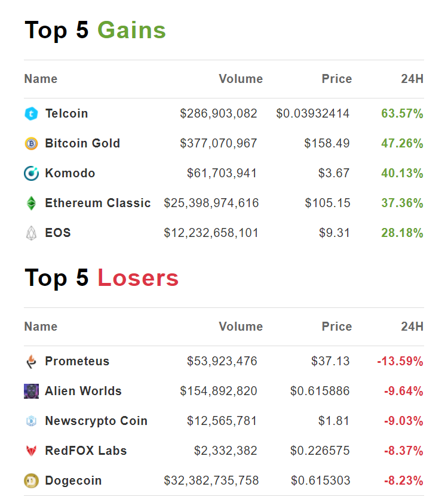
Task: Click the Telcoin coin icon
Action: click(x=31, y=113)
